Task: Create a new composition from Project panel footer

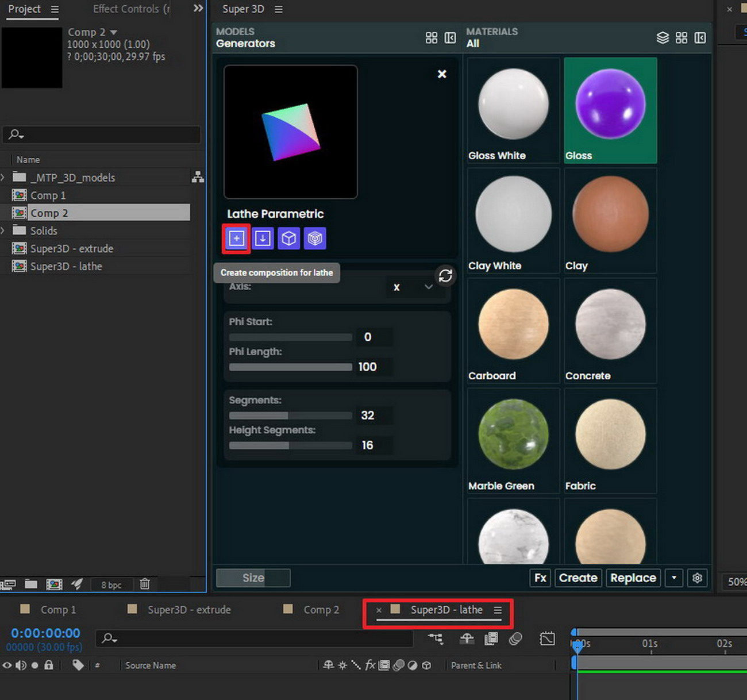Action: click(54, 584)
